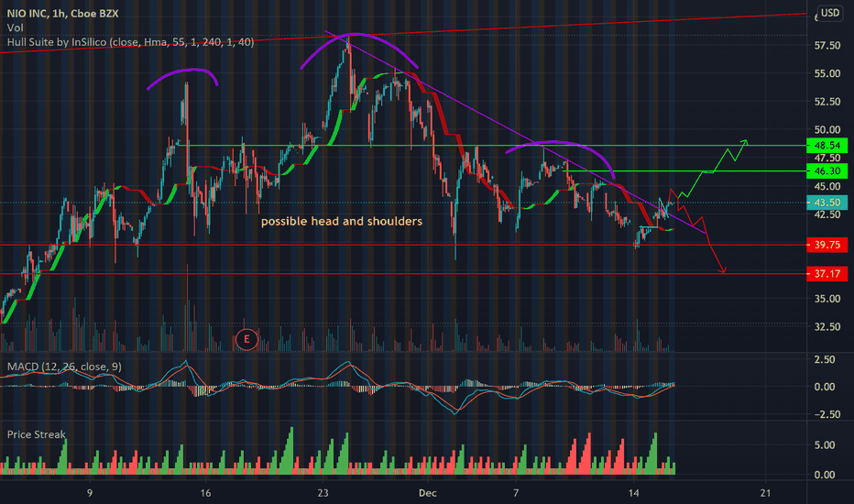Click the current price 43.50 label
This screenshot has width=854, height=504.
827,203
